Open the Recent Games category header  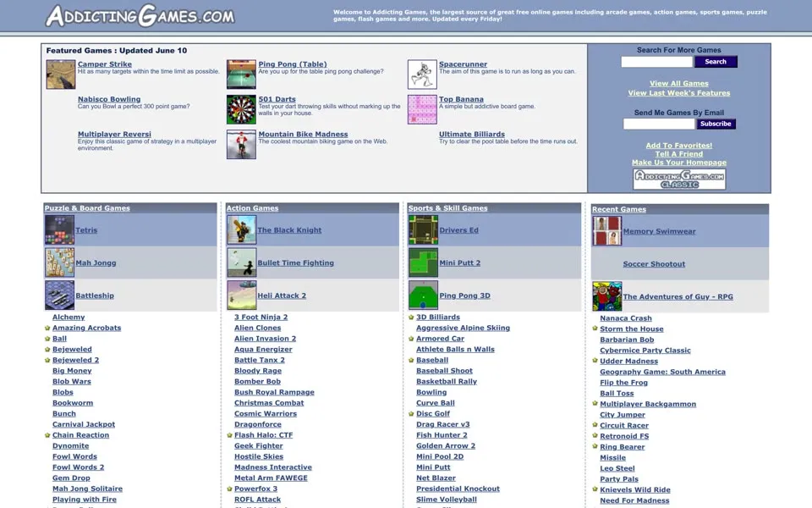[619, 209]
